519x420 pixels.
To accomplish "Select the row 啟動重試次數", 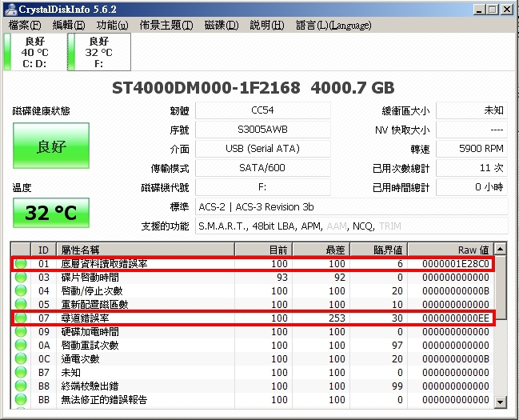I will [253, 345].
